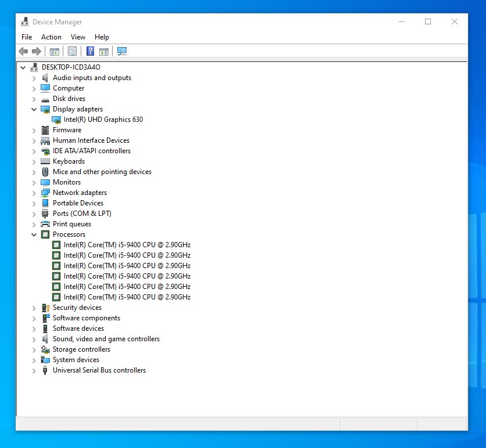Click the System devices label
486x448 pixels.
[x=76, y=360]
